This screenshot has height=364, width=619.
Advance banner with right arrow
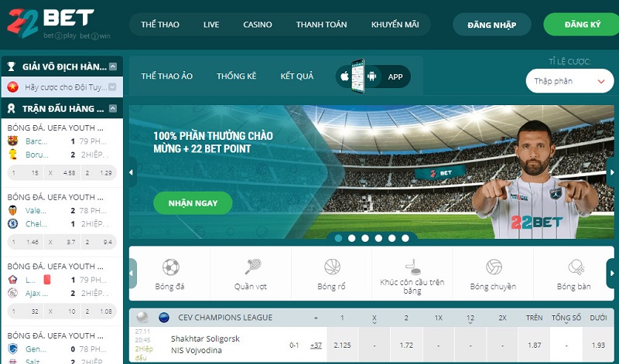pyautogui.click(x=612, y=172)
